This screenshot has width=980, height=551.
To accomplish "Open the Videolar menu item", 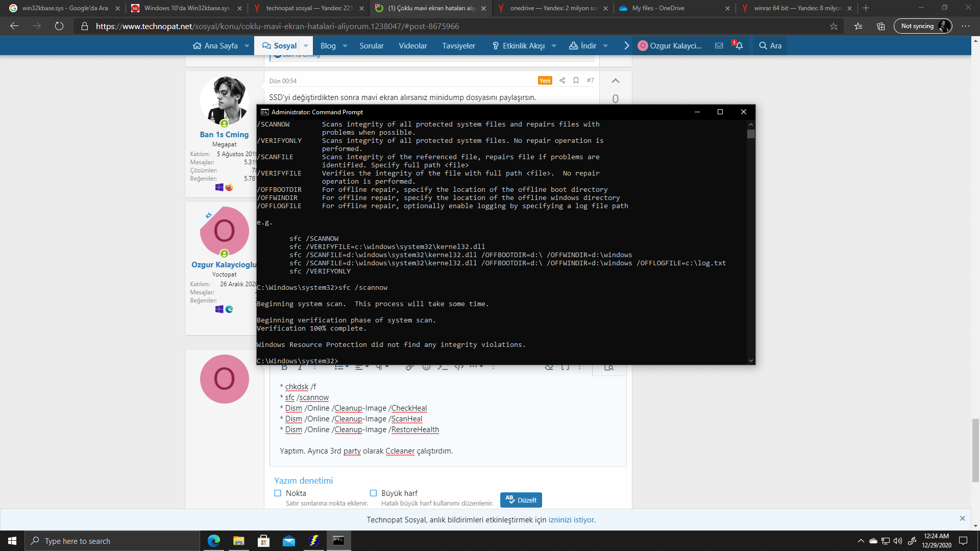I will click(412, 46).
